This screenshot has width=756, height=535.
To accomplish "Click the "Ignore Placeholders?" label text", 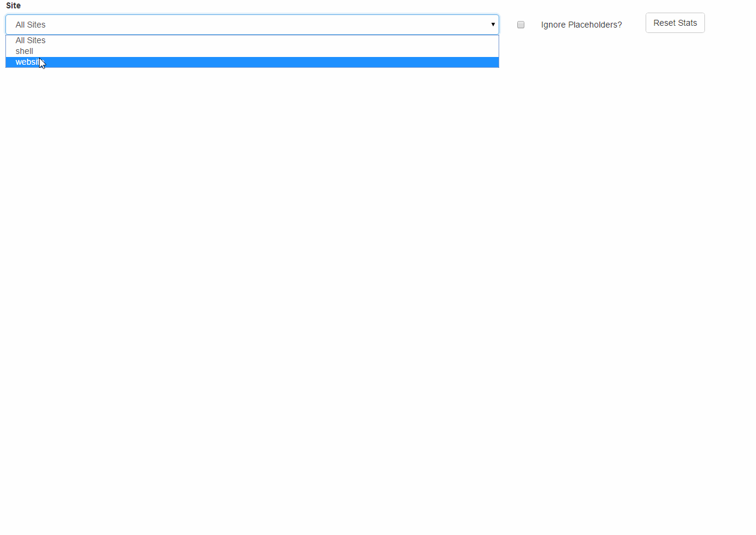I will tap(581, 25).
